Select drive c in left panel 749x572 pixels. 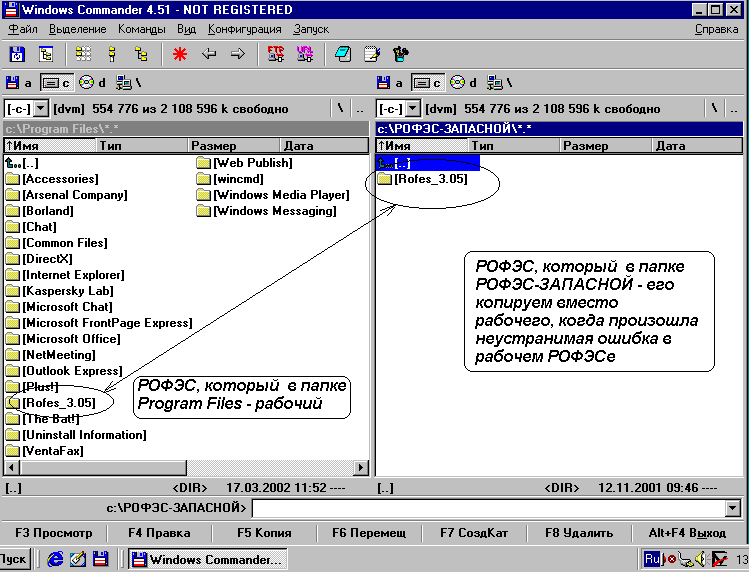56,83
